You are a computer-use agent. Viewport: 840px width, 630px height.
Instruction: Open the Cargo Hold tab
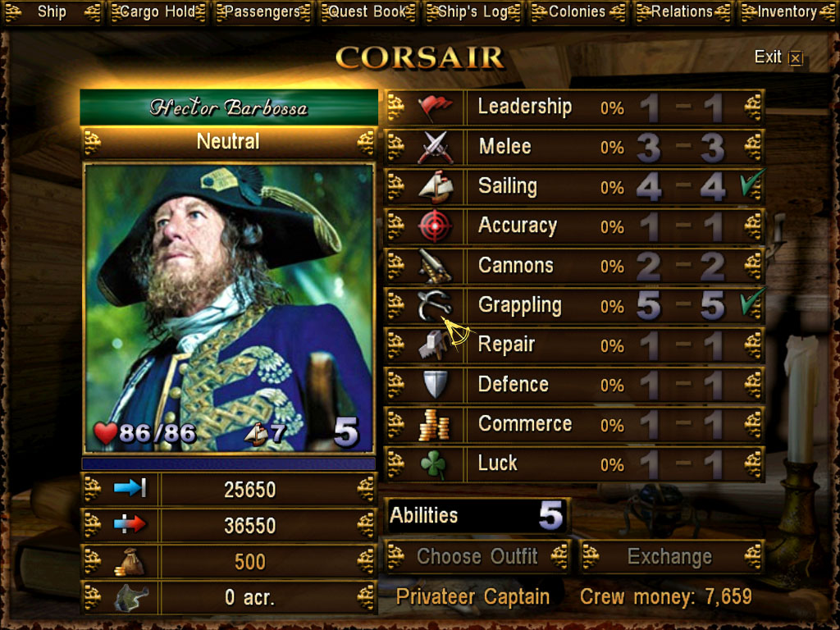coord(157,12)
